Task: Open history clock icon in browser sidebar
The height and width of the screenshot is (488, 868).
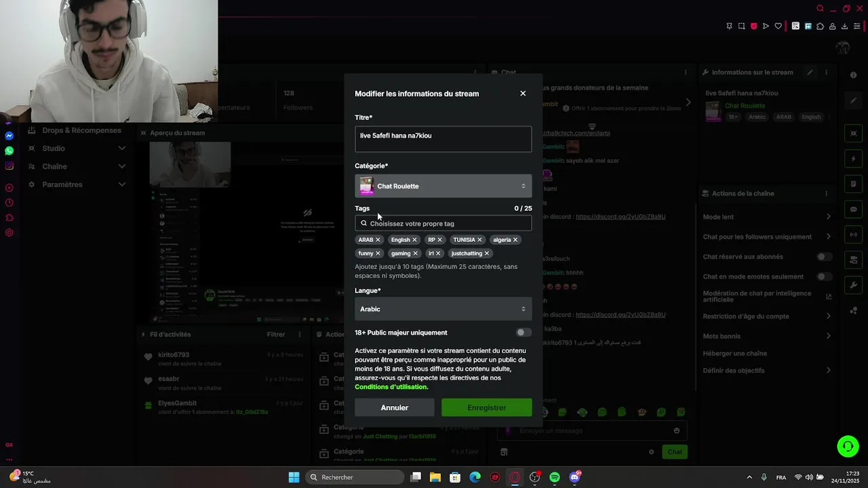Action: pos(9,203)
